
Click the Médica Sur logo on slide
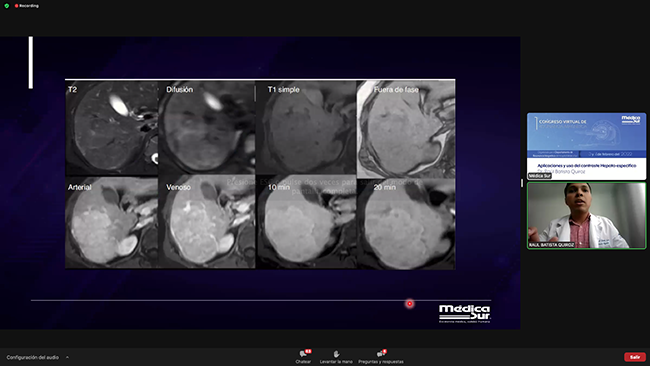pos(465,314)
